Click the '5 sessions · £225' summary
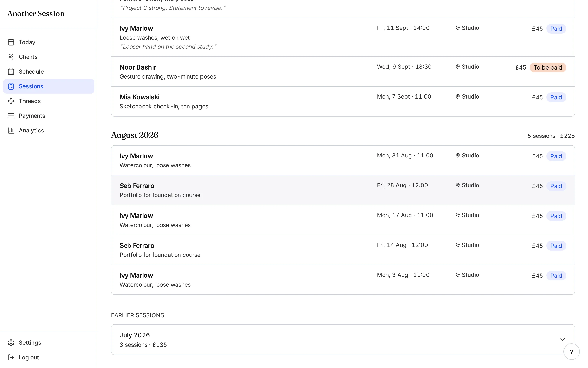 (x=551, y=136)
